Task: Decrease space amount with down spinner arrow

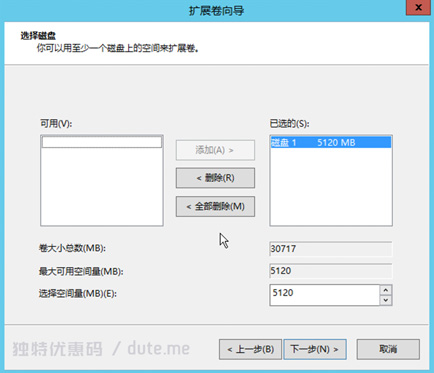Action: [x=386, y=300]
